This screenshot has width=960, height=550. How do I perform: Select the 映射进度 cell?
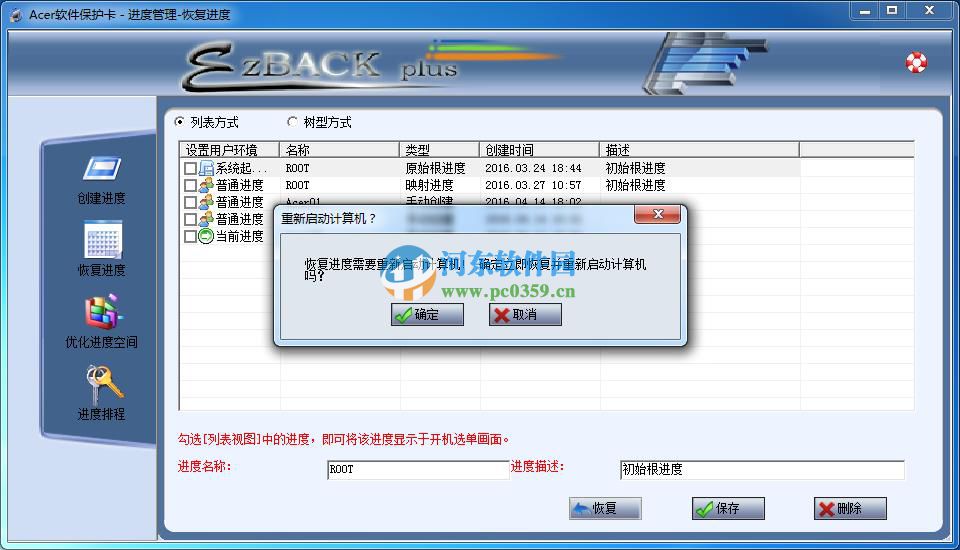(429, 185)
